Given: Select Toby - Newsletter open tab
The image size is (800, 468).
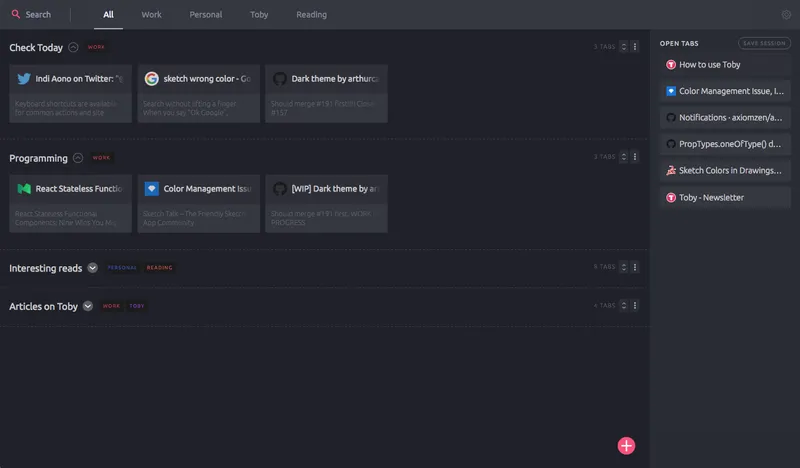Looking at the screenshot, I should (725, 198).
